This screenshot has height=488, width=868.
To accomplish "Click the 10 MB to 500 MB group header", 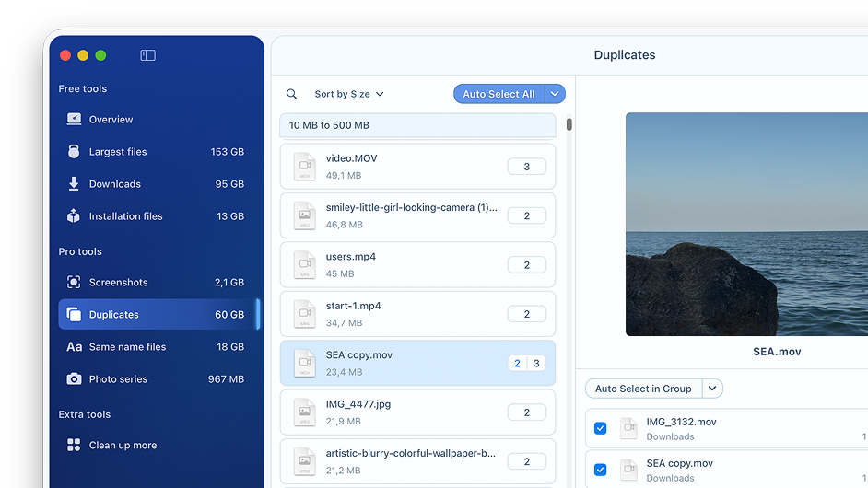I will tap(418, 125).
